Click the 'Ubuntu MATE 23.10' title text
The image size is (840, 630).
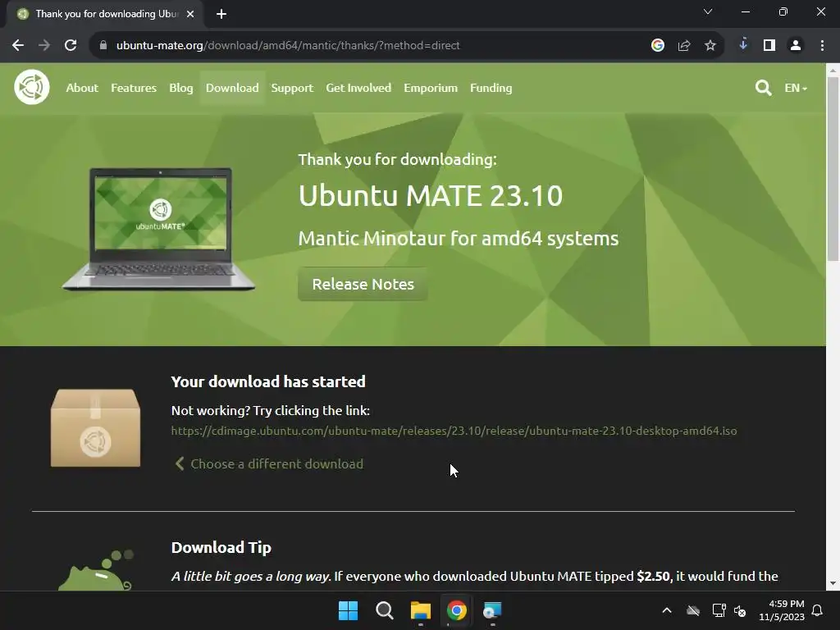[431, 195]
